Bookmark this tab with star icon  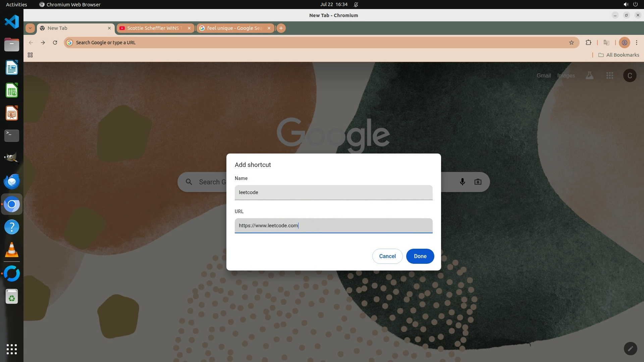point(572,43)
